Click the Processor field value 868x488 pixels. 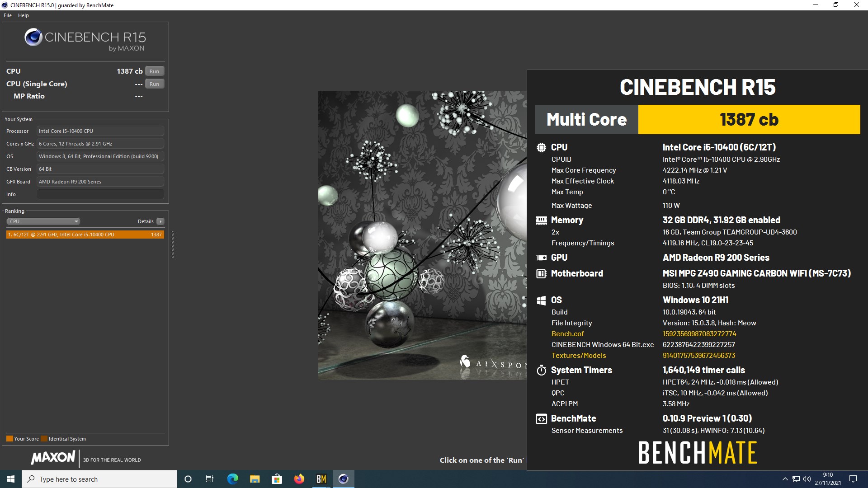point(100,131)
